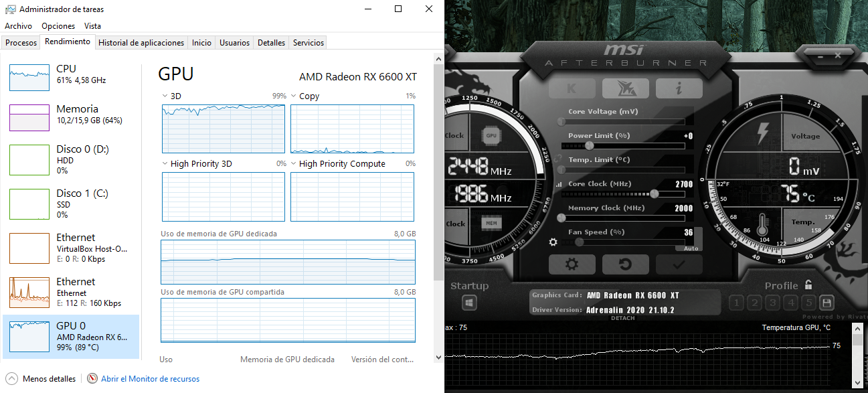This screenshot has height=393, width=868.
Task: Click the fan speed settings gear icon
Action: pyautogui.click(x=553, y=242)
